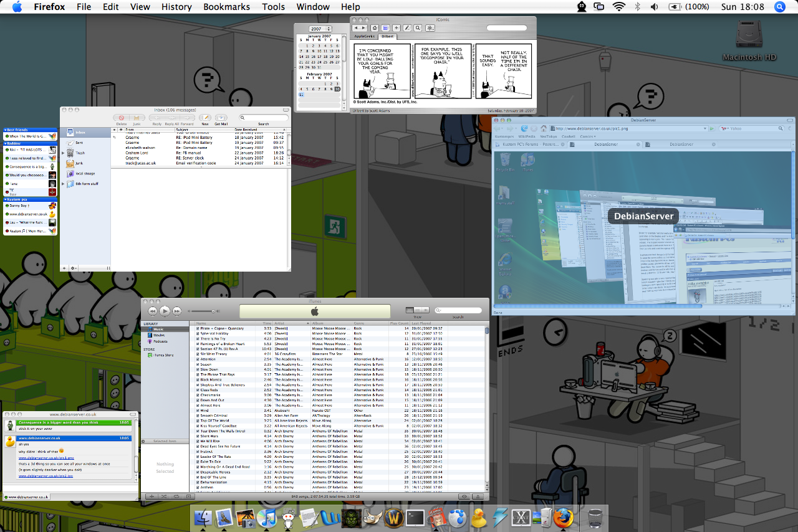The image size is (798, 532).
Task: Uncheck the 'Slow Down' song checkbox
Action: point(198,369)
